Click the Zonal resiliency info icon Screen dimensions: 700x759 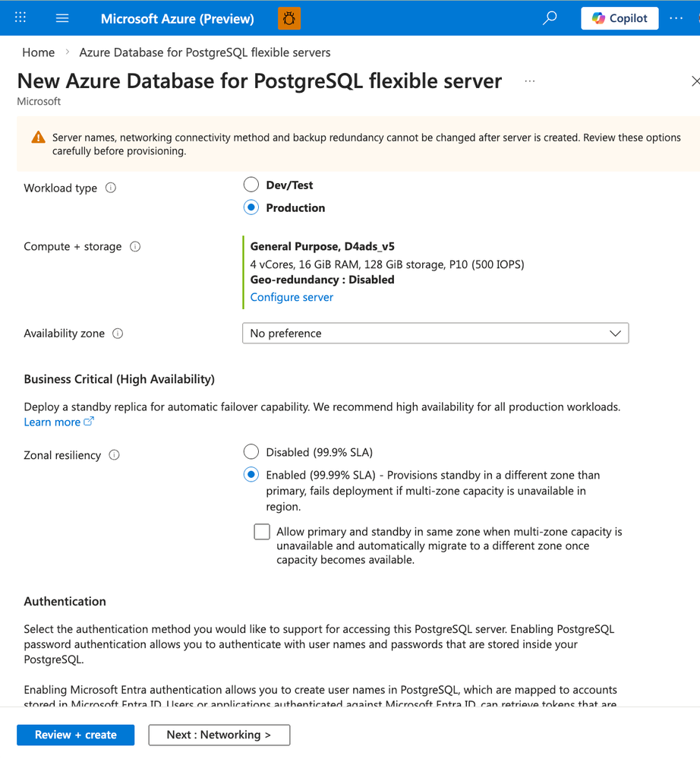pos(114,455)
